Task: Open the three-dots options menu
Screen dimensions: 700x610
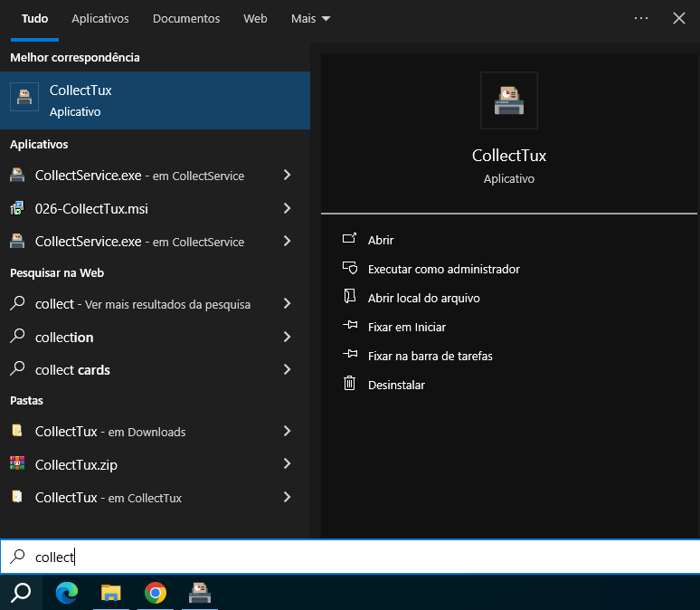Action: pyautogui.click(x=641, y=18)
